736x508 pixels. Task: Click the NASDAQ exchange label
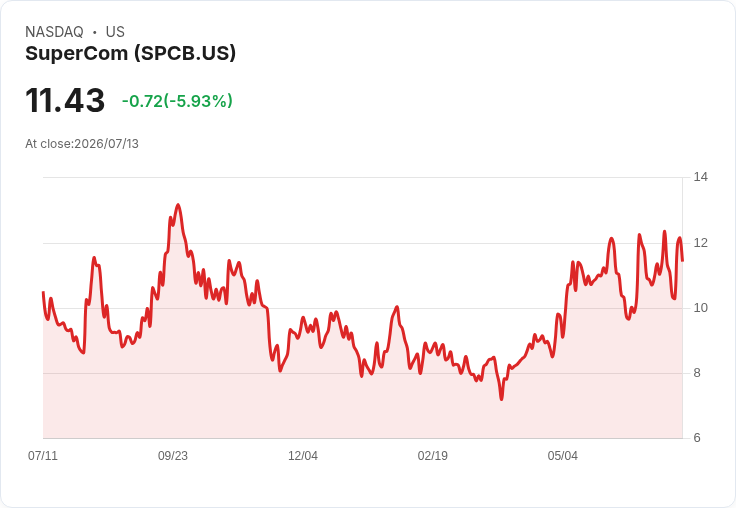[54, 32]
